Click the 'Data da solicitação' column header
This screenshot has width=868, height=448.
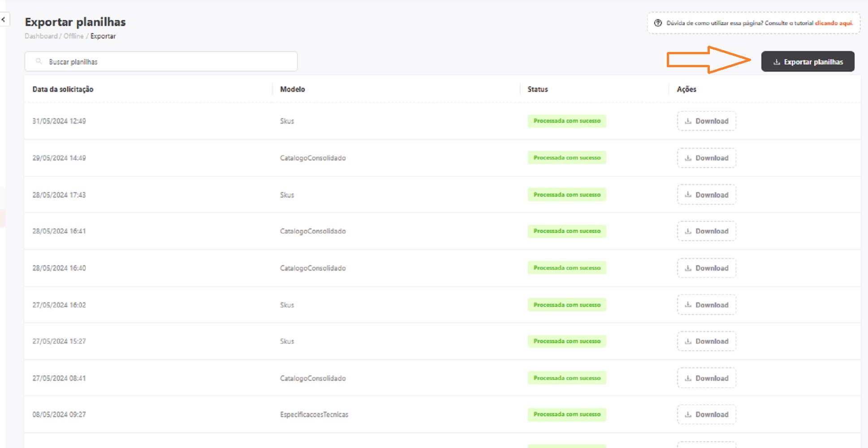click(63, 90)
